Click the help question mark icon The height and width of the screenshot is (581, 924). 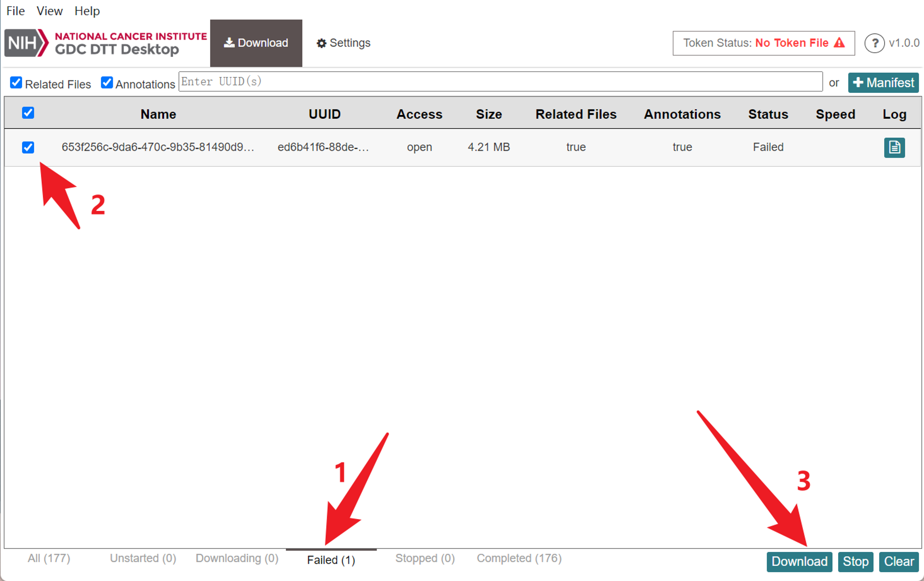pyautogui.click(x=874, y=43)
